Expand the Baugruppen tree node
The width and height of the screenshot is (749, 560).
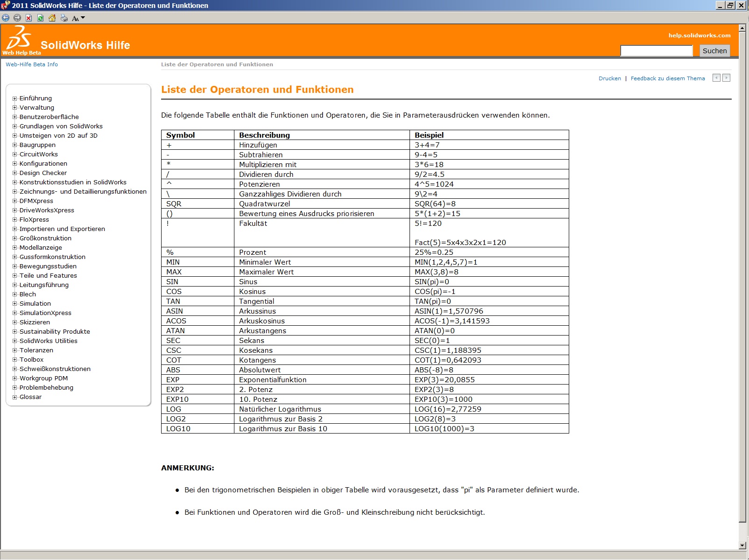(15, 145)
